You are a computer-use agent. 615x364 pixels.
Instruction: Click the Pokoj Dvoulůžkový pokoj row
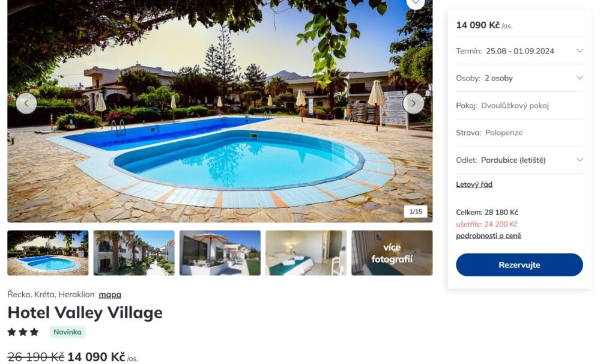[520, 106]
